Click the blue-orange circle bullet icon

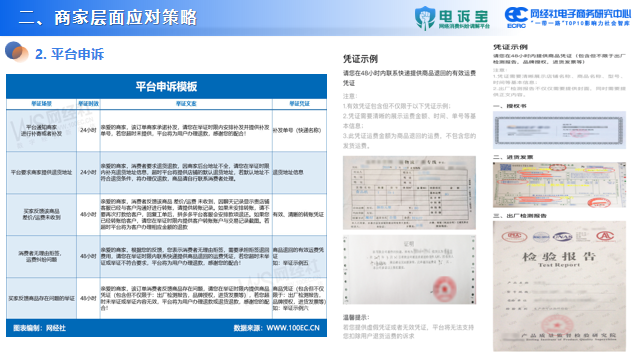click(x=16, y=52)
